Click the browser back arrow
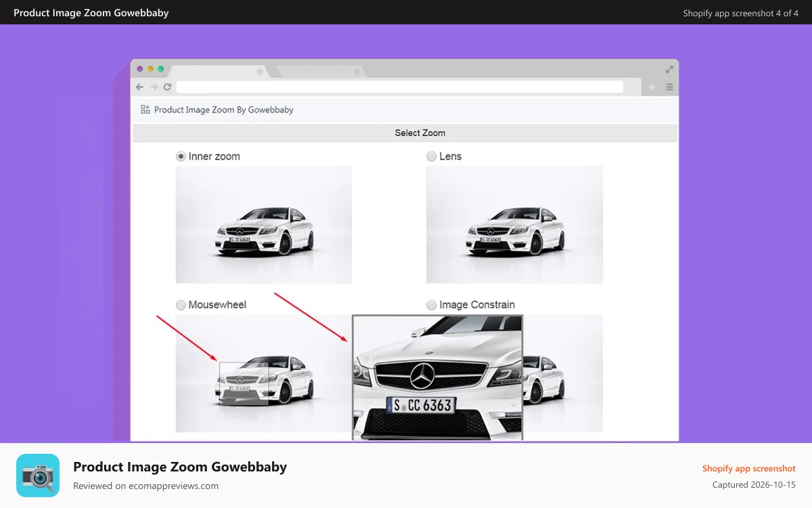This screenshot has height=508, width=812. click(140, 87)
